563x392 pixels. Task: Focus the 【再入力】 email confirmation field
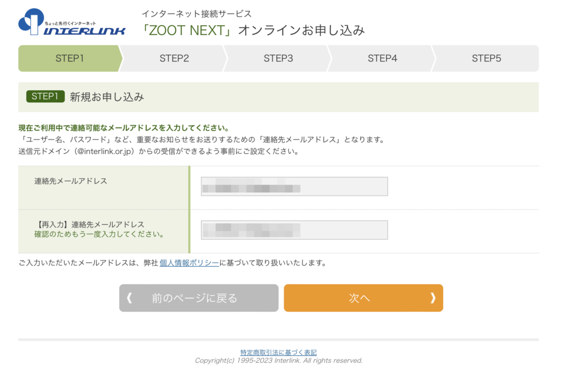[x=295, y=230]
